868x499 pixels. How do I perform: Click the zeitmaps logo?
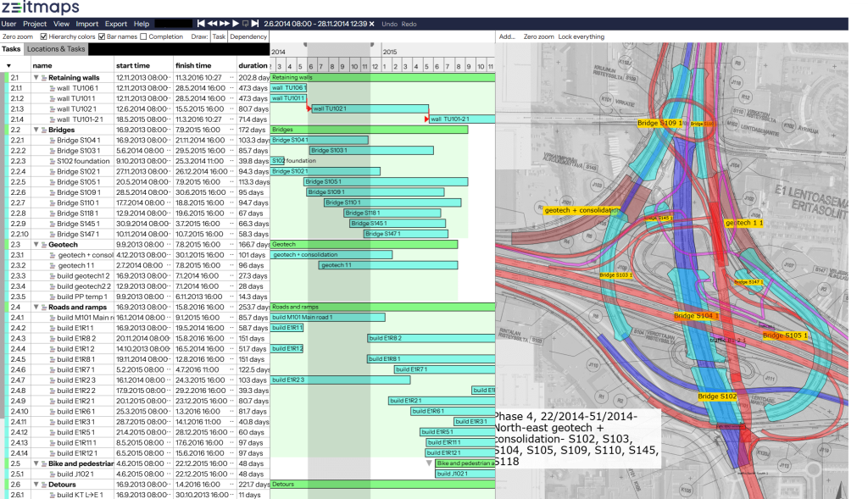click(x=40, y=7)
